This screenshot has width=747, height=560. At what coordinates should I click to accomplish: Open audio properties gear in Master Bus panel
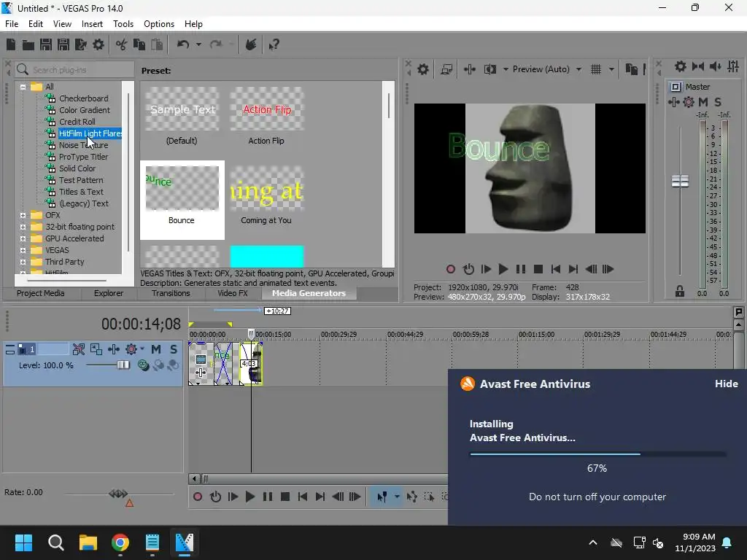click(681, 66)
